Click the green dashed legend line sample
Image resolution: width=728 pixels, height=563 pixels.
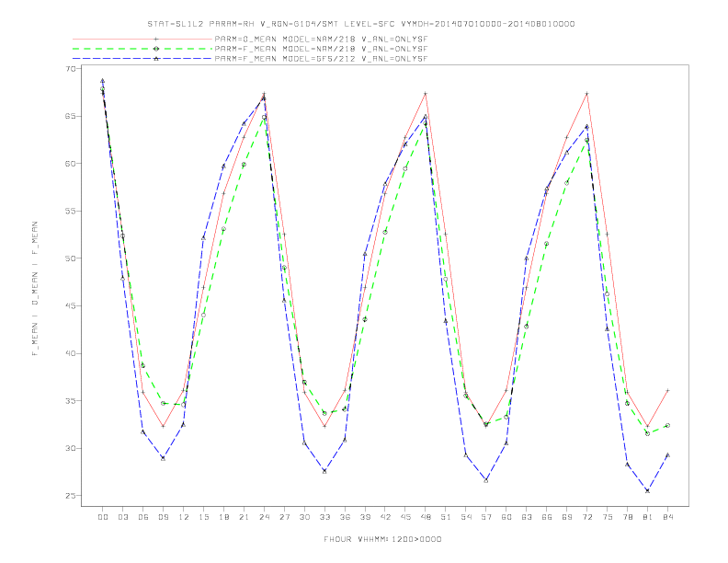[142, 49]
